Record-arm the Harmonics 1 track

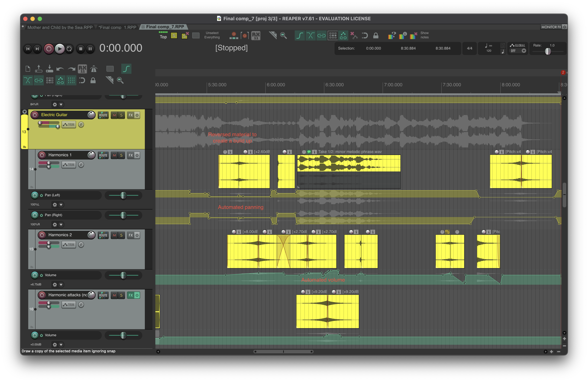click(x=42, y=155)
